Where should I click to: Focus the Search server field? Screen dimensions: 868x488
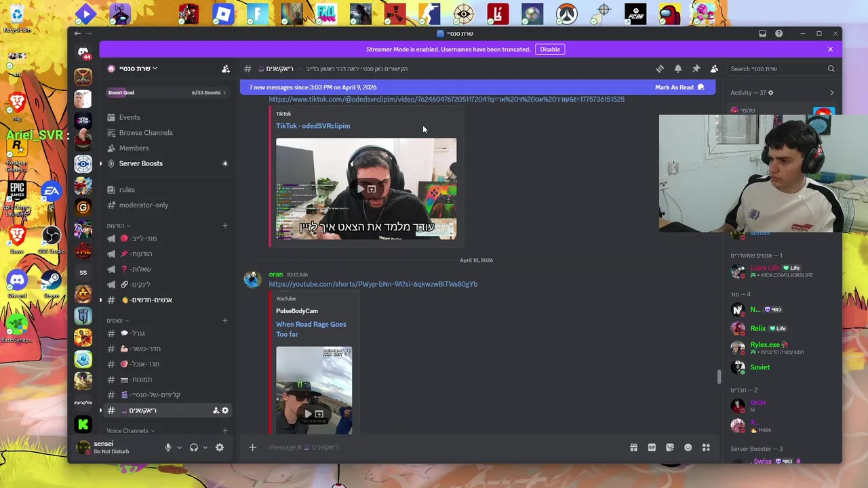pyautogui.click(x=783, y=68)
